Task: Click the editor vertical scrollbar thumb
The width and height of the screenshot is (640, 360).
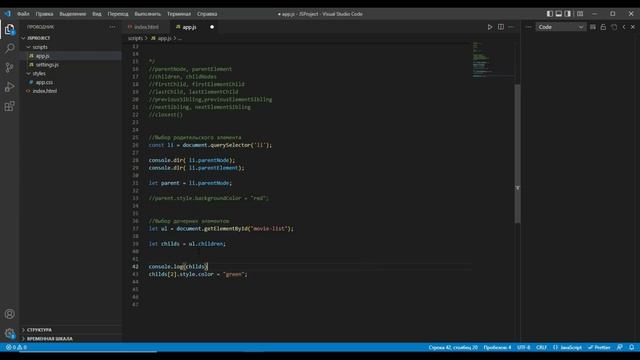Action: pyautogui.click(x=518, y=153)
